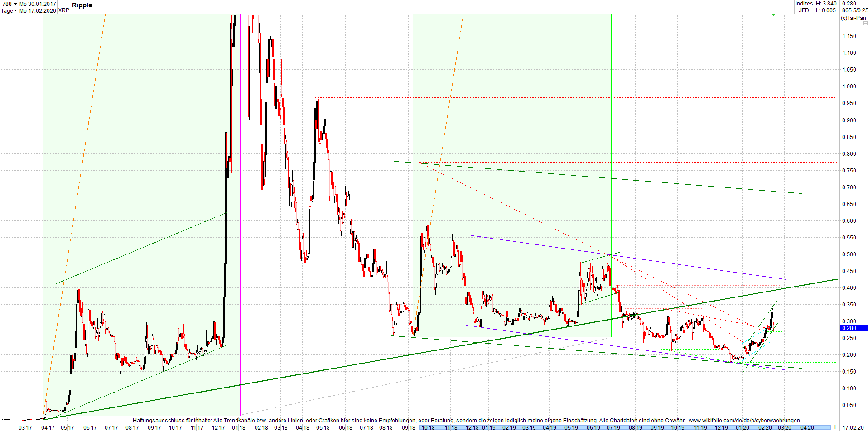This screenshot has width=868, height=431.
Task: Click the 865.5/0.25 bid-ask value
Action: coord(853,10)
